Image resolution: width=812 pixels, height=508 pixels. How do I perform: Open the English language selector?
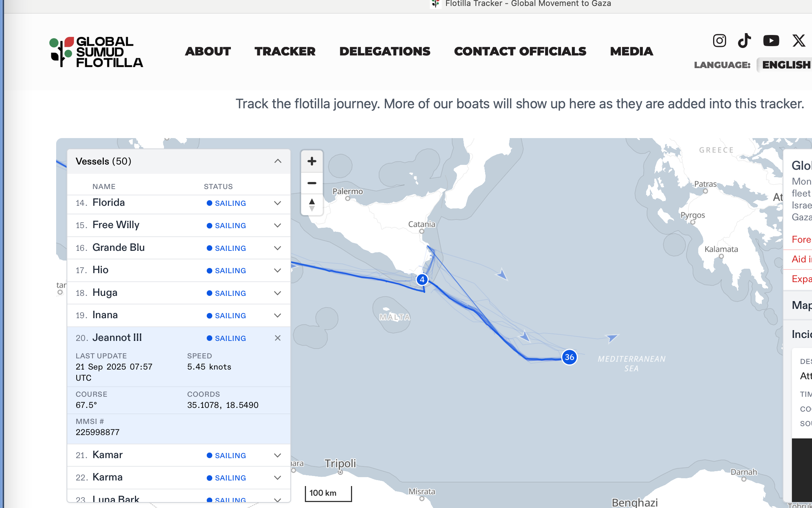click(x=785, y=65)
